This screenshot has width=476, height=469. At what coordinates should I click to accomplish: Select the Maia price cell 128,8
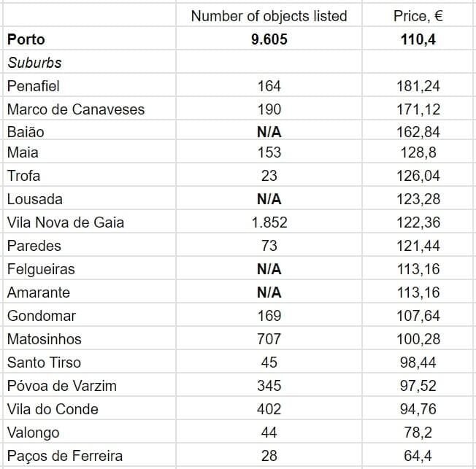(x=418, y=152)
